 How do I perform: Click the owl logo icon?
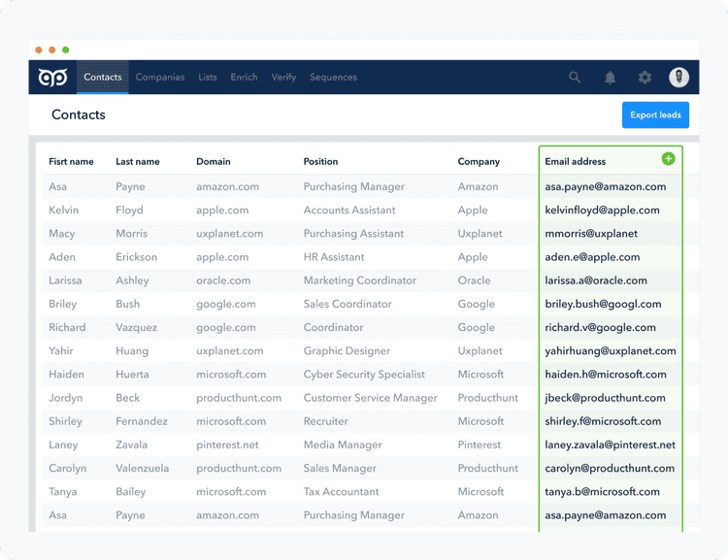52,77
